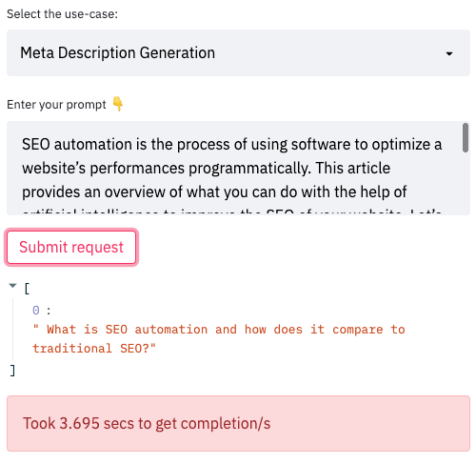This screenshot has height=464, width=476.
Task: Open the Meta Description Generation dropdown
Action: click(238, 52)
